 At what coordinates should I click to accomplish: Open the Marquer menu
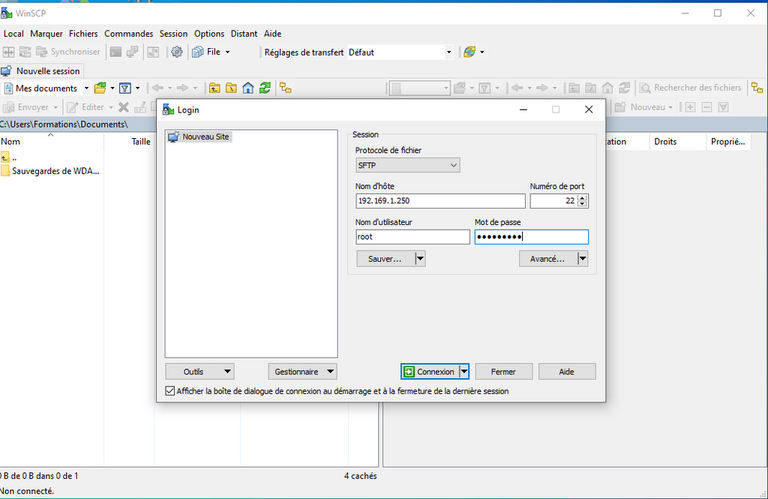point(47,34)
